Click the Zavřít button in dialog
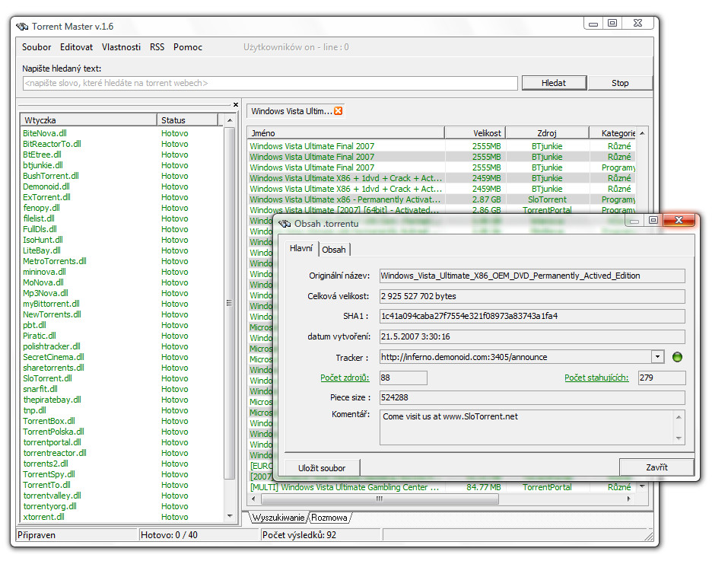This screenshot has height=561, width=728. pos(656,467)
